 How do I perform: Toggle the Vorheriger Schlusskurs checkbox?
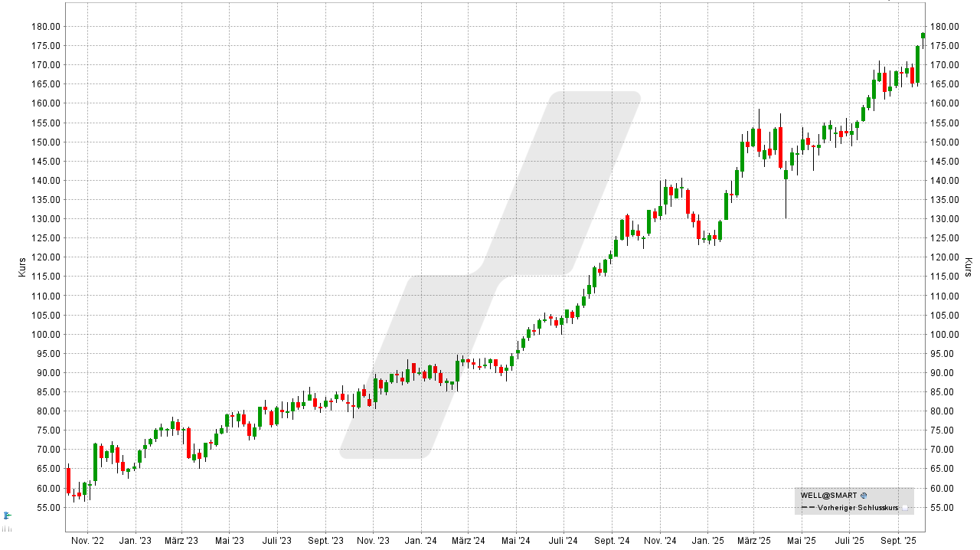pos(906,508)
